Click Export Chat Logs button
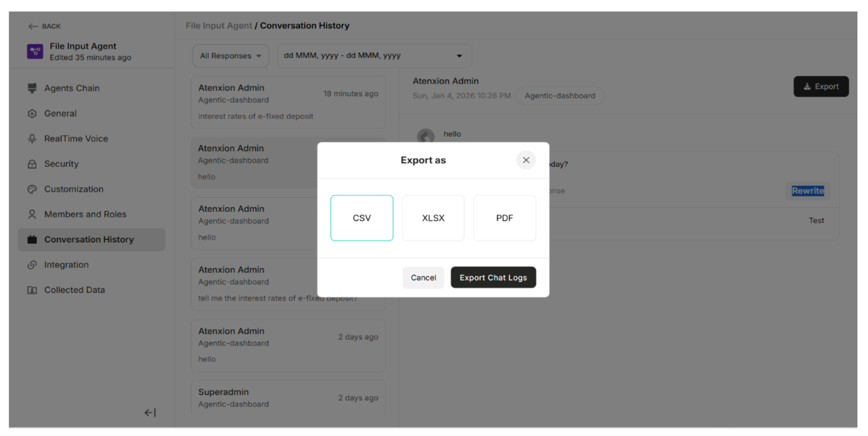 tap(493, 277)
